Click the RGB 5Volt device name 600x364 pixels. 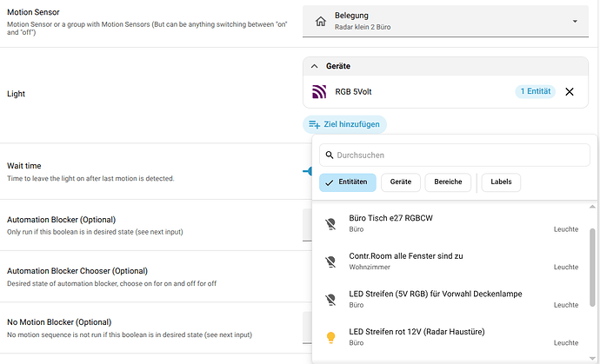[x=353, y=92]
